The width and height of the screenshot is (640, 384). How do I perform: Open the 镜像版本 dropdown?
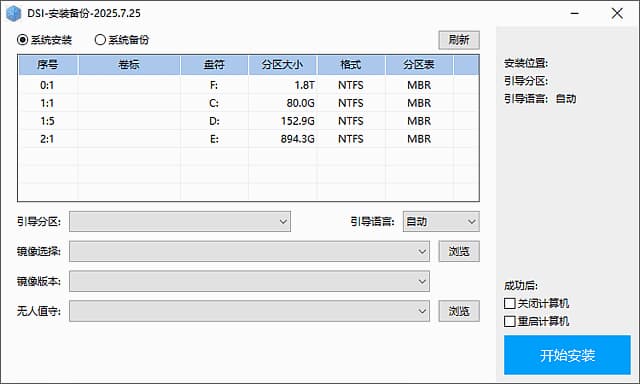point(249,281)
